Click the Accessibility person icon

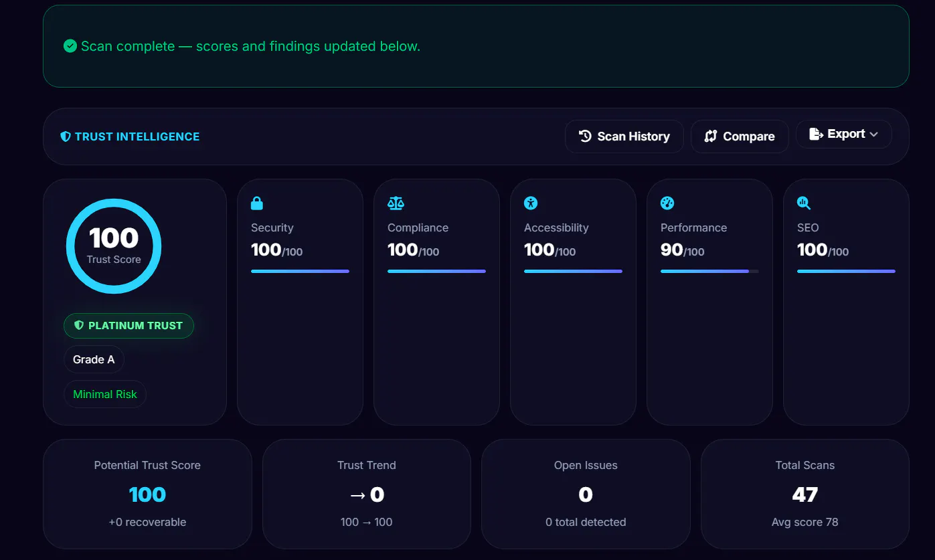531,203
